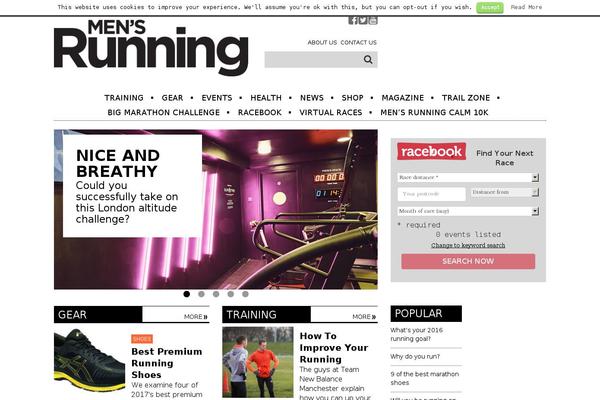Click the racebook logo

[x=431, y=152]
